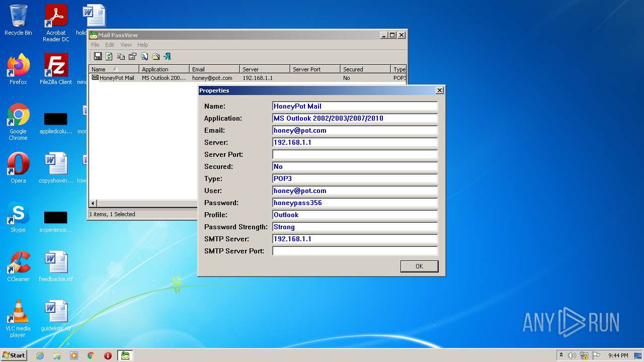
Task: Click the Exit toolbar icon in Mail PassView
Action: (x=167, y=56)
